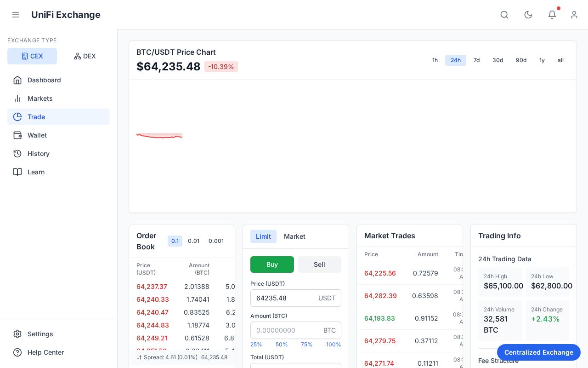Screen dimensions: 588x368
Task: Click ask price 64,240.47
Action: [x=153, y=312]
